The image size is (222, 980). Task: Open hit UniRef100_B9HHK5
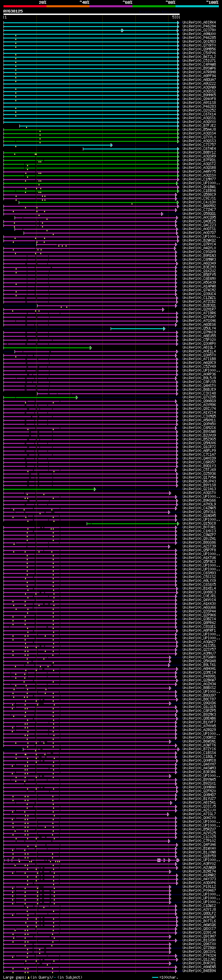(199, 95)
